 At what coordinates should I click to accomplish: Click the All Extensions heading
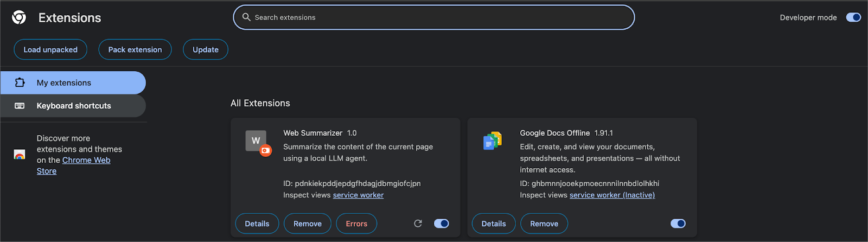point(260,103)
